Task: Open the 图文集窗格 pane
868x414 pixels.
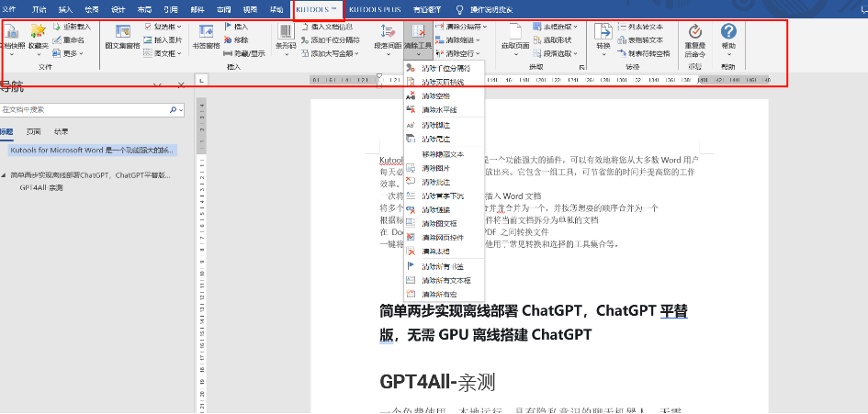Action: pyautogui.click(x=122, y=39)
